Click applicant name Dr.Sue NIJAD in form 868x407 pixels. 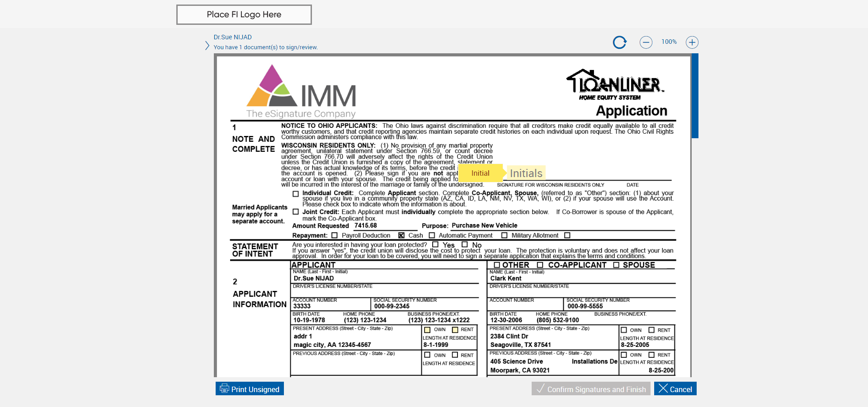click(314, 278)
